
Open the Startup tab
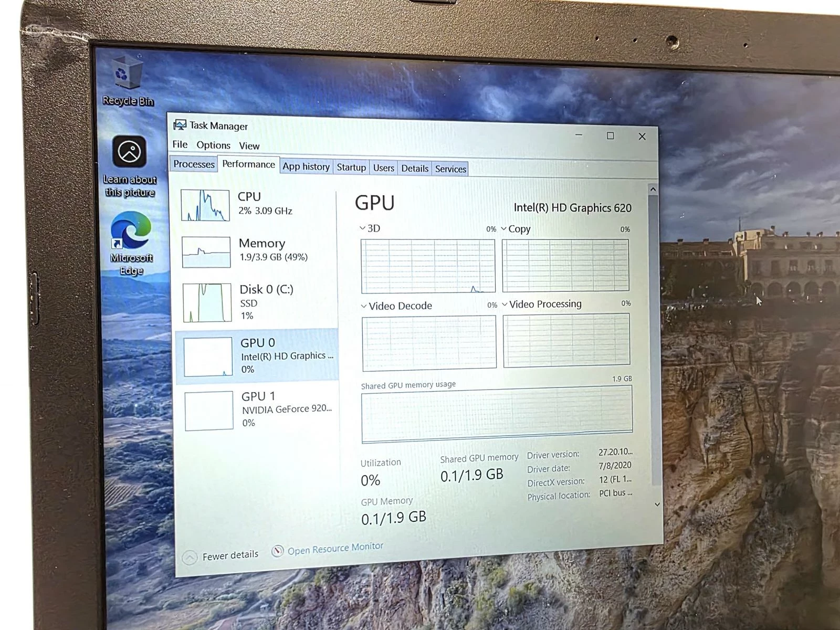tap(351, 167)
